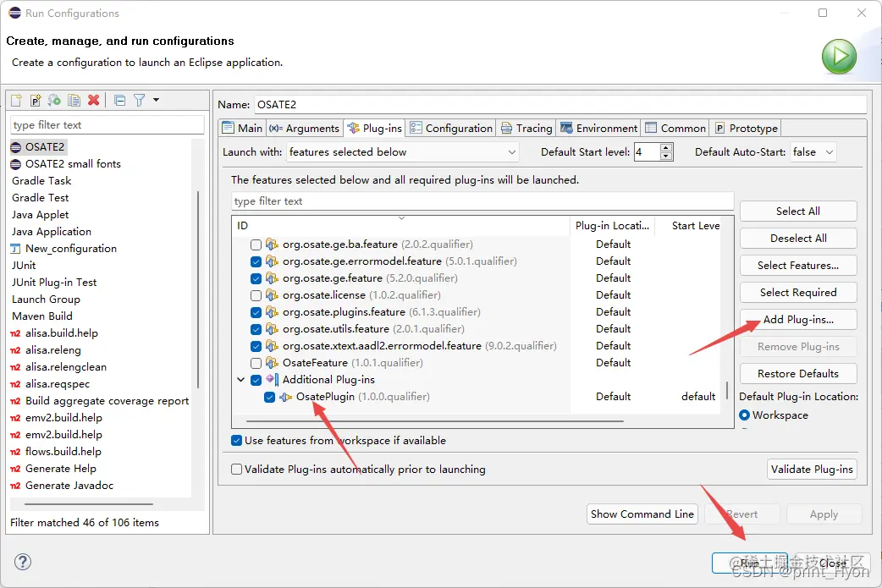
Task: Uncheck the OsatePlugin checkbox
Action: 269,397
